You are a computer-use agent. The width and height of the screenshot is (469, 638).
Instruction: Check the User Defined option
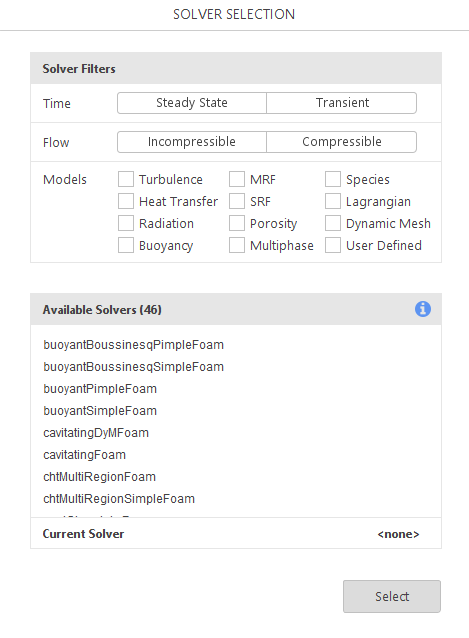333,245
